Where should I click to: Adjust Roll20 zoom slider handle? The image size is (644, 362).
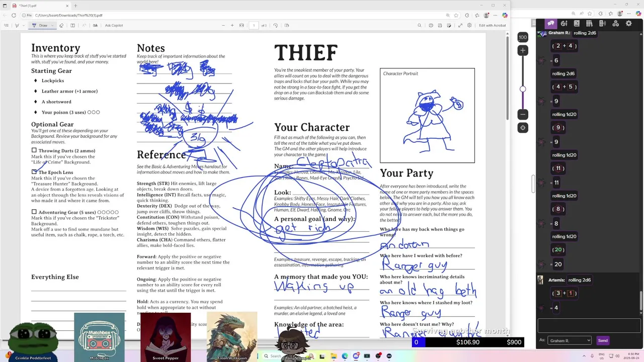(x=523, y=89)
